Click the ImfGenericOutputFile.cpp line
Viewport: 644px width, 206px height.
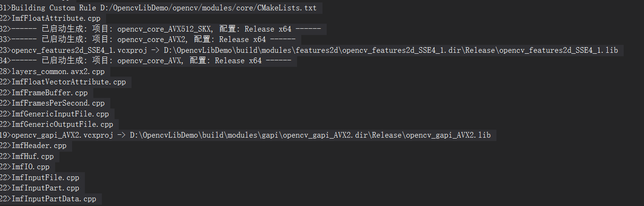tap(58, 124)
